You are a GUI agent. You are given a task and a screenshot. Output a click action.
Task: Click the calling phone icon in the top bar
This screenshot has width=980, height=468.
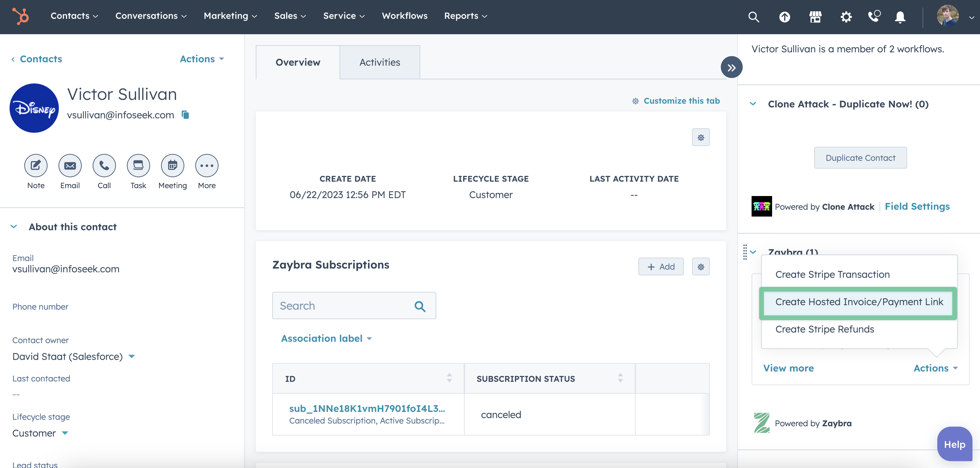874,16
